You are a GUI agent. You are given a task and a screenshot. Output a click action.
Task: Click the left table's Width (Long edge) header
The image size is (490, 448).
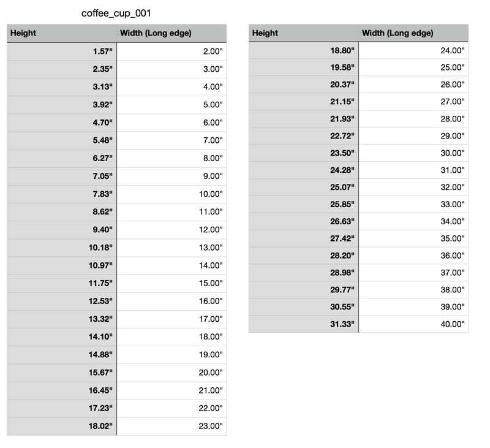point(171,33)
